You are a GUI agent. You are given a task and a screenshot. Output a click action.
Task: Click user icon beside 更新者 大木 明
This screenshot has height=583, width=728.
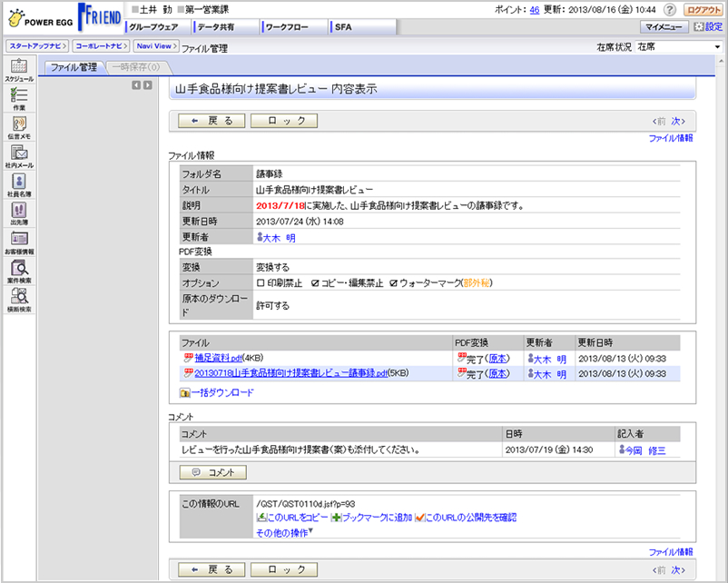coord(260,237)
